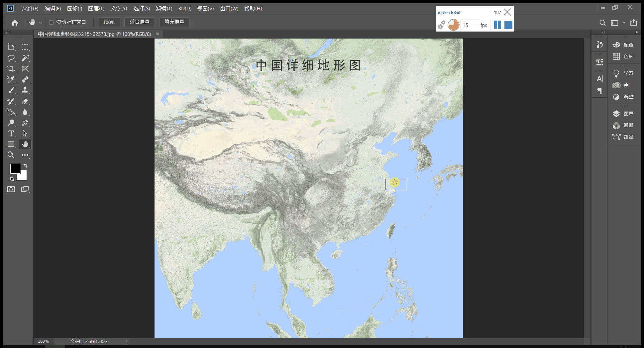
Task: Open the 图像(I) menu
Action: pos(74,9)
